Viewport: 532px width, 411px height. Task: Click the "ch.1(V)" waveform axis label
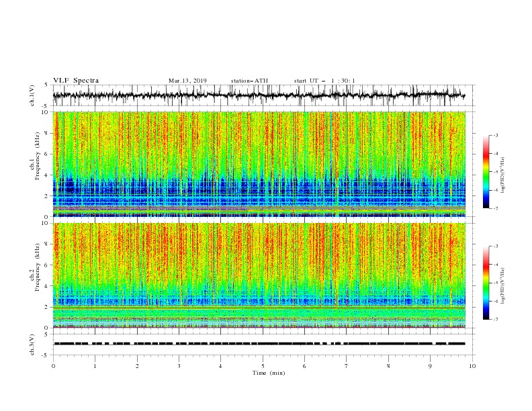32,95
